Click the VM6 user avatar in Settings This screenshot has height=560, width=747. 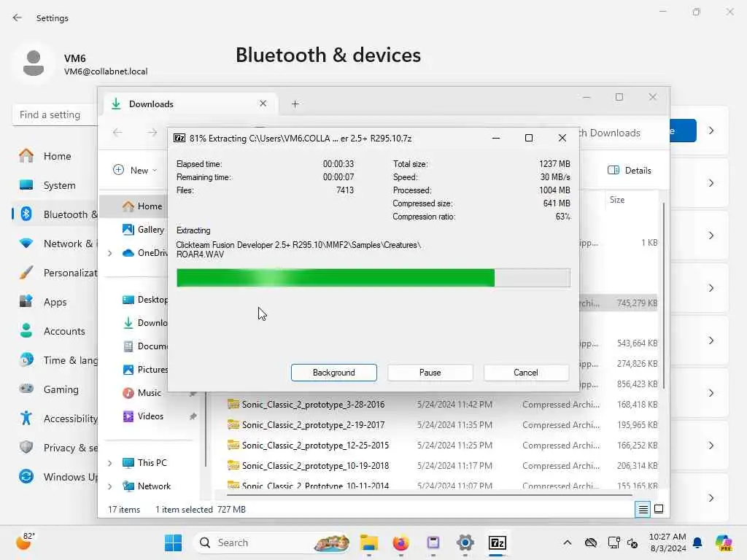[x=34, y=64]
